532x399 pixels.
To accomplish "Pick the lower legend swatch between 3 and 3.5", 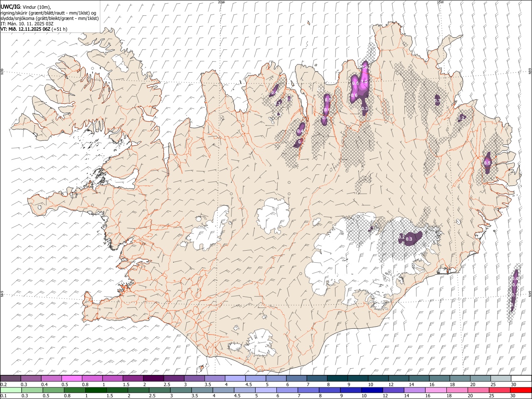I will [x=181, y=390].
